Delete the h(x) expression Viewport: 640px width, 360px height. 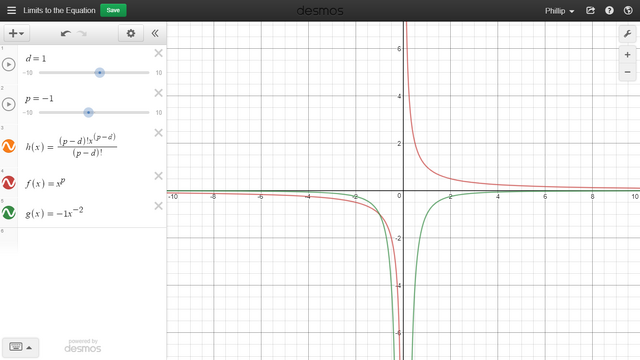[x=158, y=133]
